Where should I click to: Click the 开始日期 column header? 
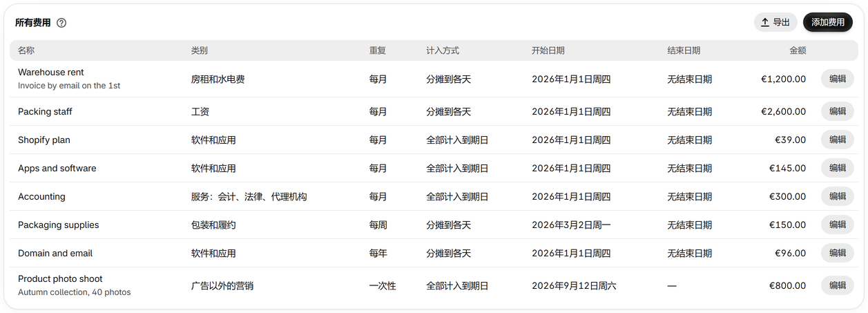pos(548,50)
